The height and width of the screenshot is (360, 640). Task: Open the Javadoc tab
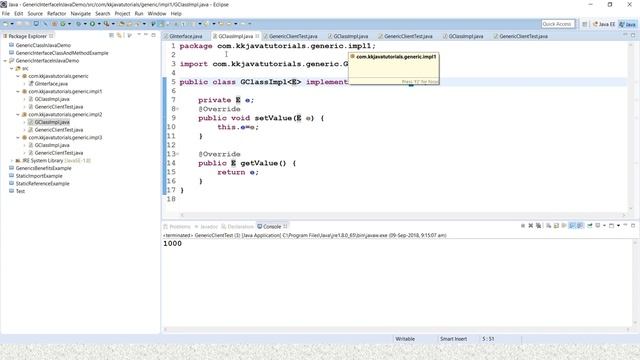(x=206, y=227)
